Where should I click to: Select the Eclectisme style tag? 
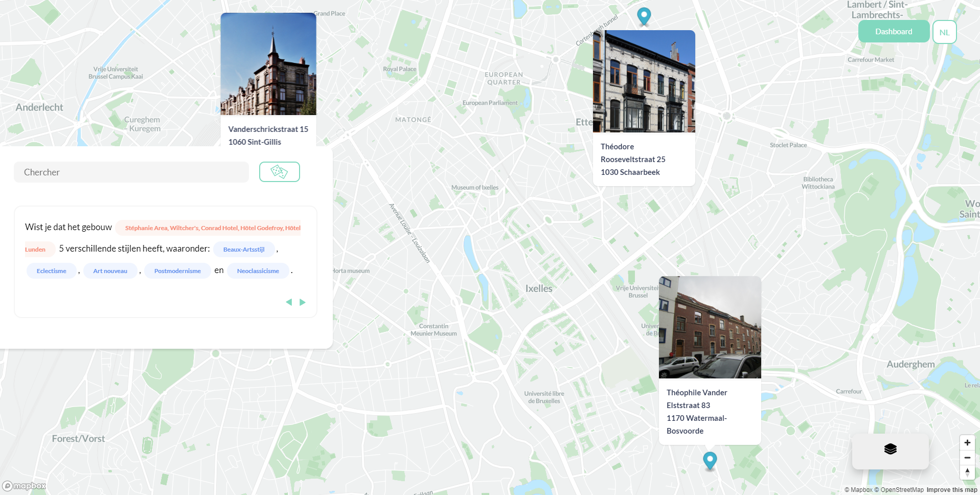tap(52, 271)
